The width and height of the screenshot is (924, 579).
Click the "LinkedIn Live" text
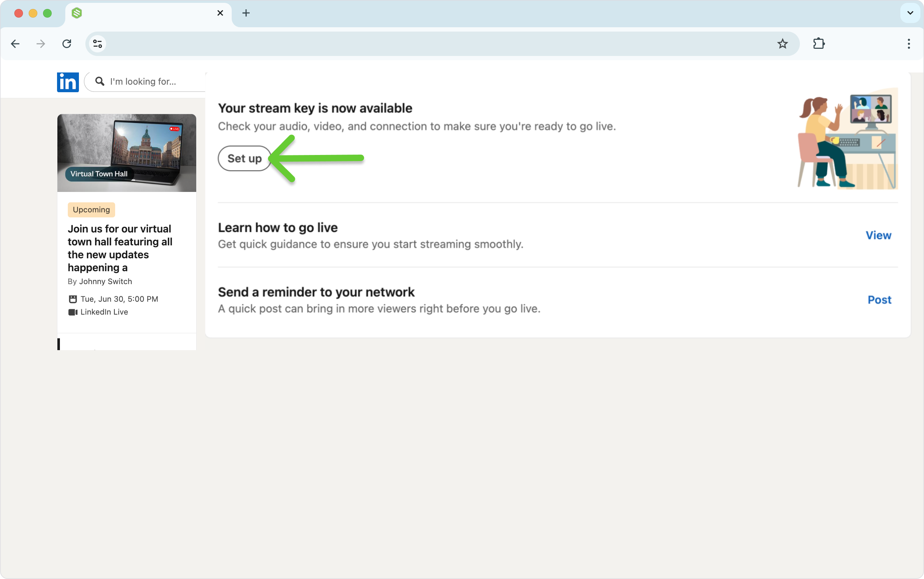104,312
